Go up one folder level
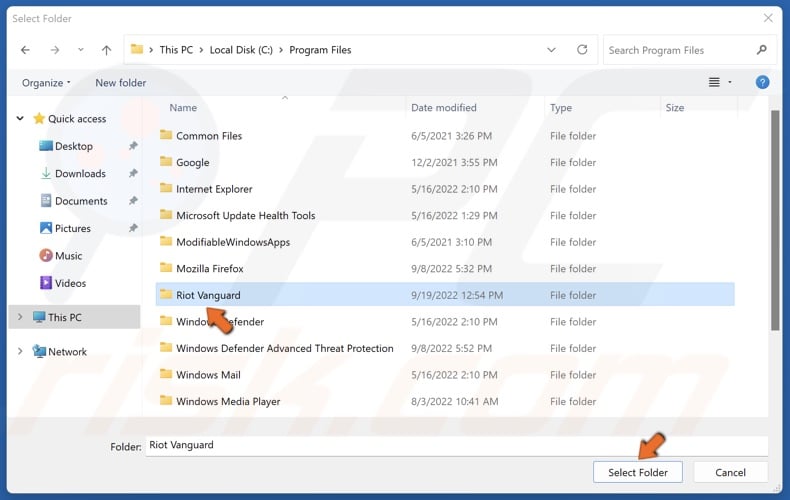This screenshot has width=790, height=500. click(x=106, y=50)
